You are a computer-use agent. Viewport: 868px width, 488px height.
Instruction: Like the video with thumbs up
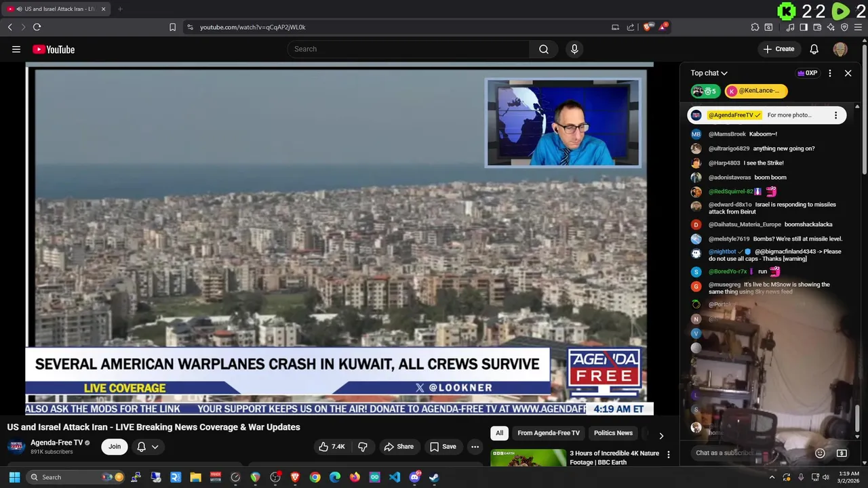click(332, 447)
